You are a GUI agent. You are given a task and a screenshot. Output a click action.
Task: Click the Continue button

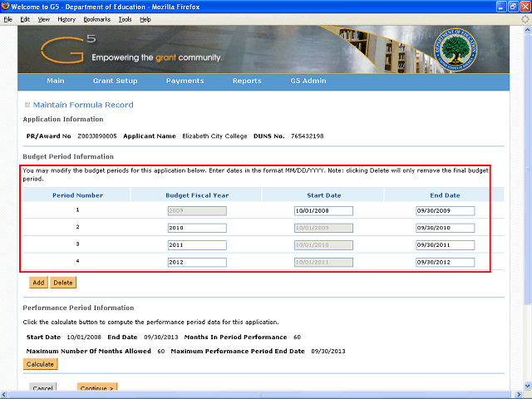coord(98,388)
